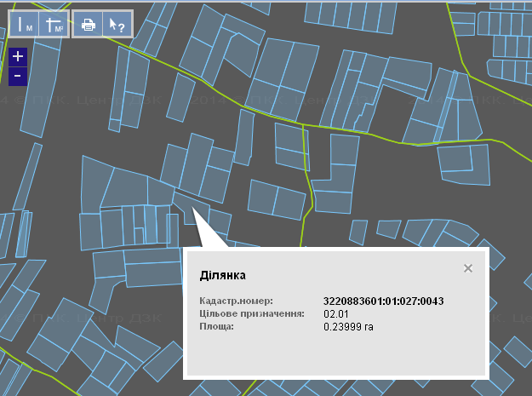Click the print map icon

(87, 25)
